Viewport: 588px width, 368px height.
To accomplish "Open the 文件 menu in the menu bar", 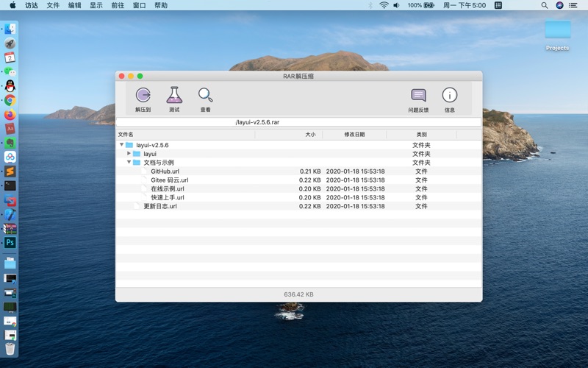I will (x=53, y=5).
